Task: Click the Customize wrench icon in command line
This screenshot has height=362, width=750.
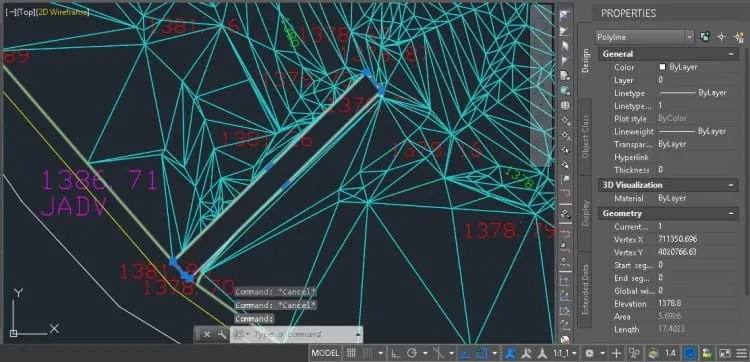Action: click(x=222, y=334)
